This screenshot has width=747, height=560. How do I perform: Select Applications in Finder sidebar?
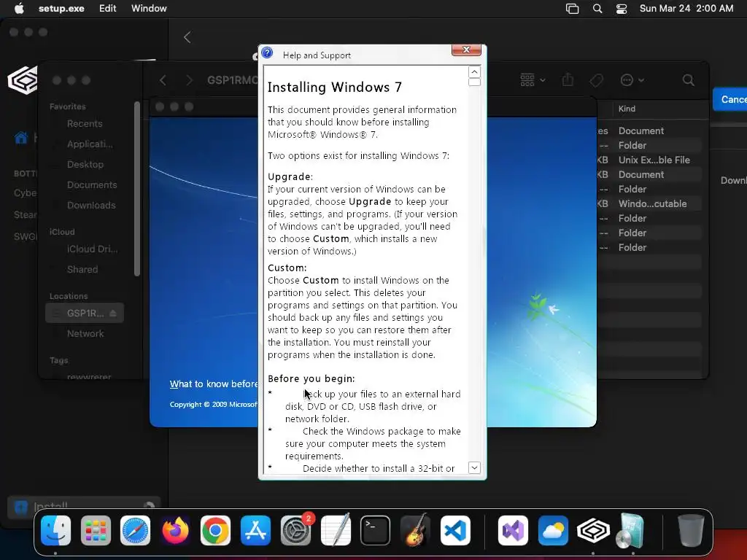click(90, 144)
